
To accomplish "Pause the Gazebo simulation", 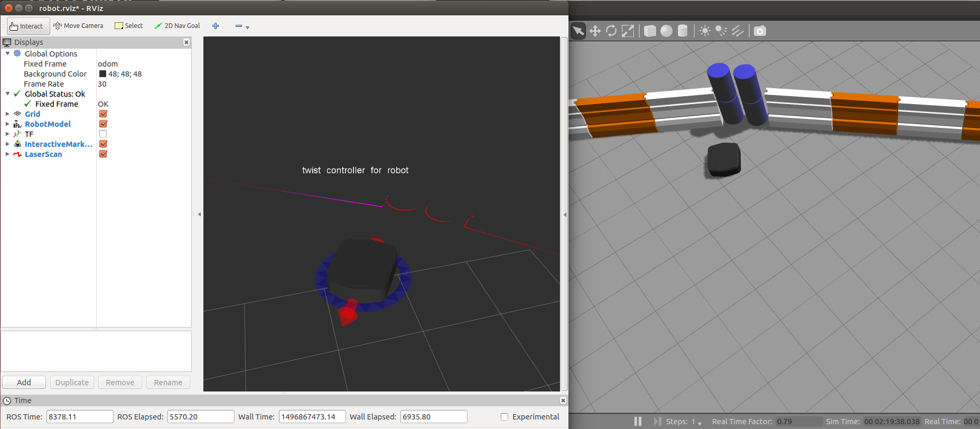I will click(638, 421).
